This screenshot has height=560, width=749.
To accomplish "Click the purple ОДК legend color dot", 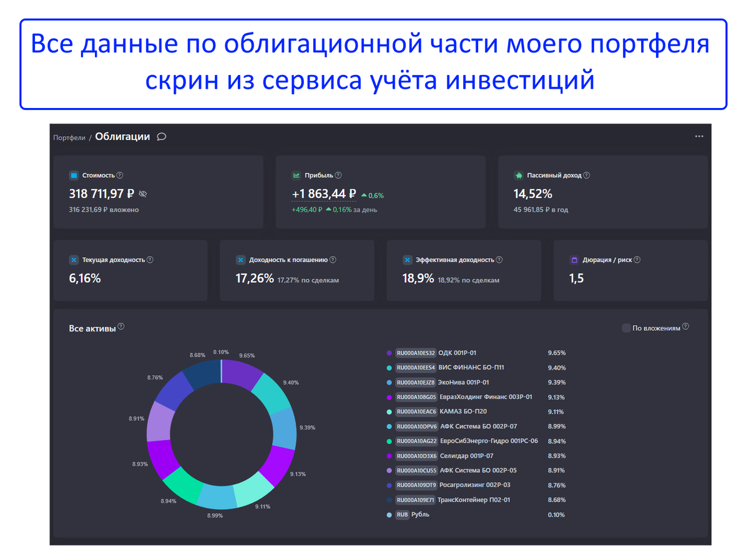I will click(389, 353).
